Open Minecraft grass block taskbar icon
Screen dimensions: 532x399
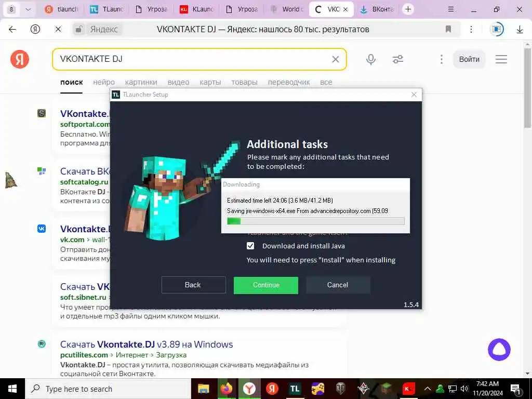coord(386,389)
